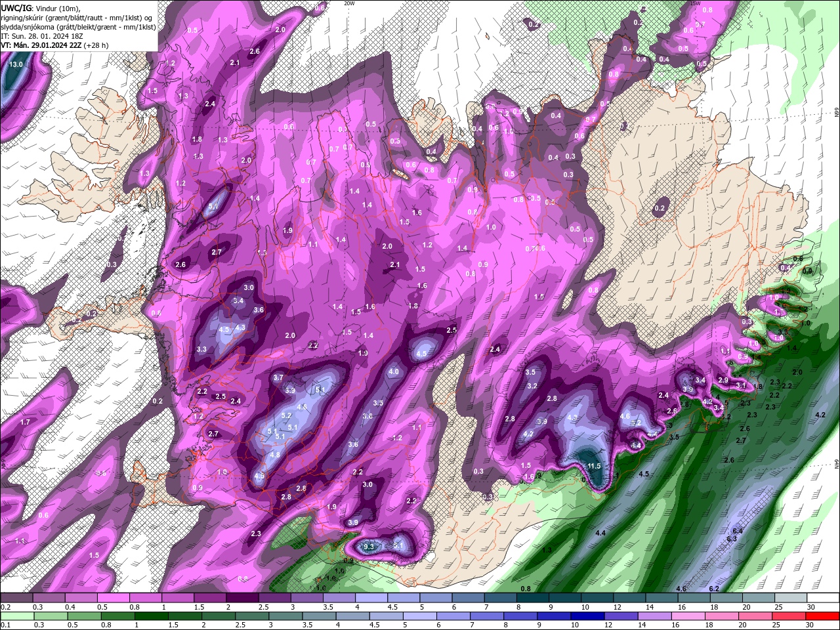Pick the deep blue swatch labelled 10 on rain scale
This screenshot has width=840, height=630.
coord(587,616)
